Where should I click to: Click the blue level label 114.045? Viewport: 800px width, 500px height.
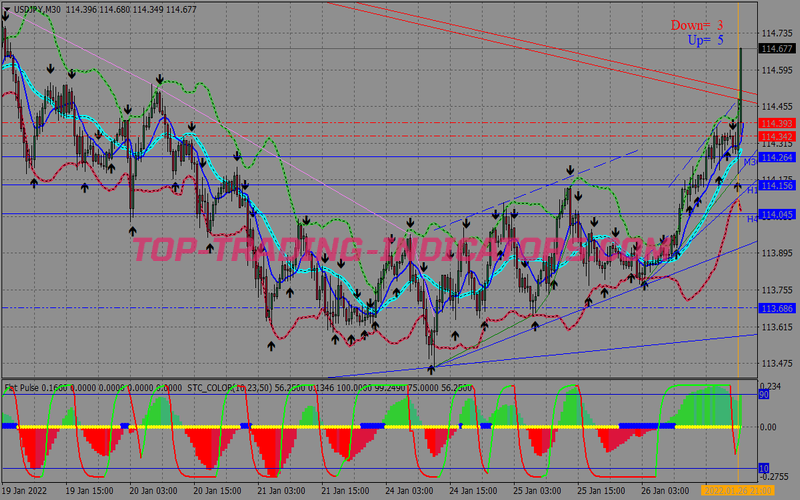[777, 215]
